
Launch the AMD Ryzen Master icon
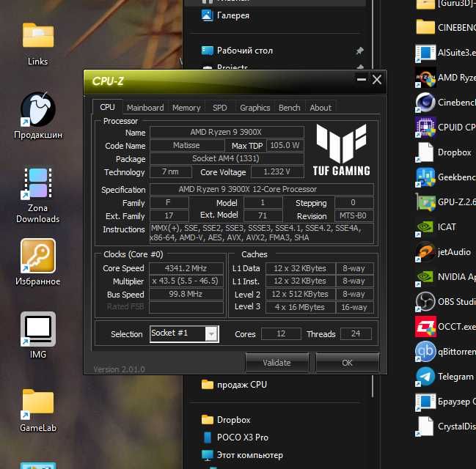[x=425, y=78]
